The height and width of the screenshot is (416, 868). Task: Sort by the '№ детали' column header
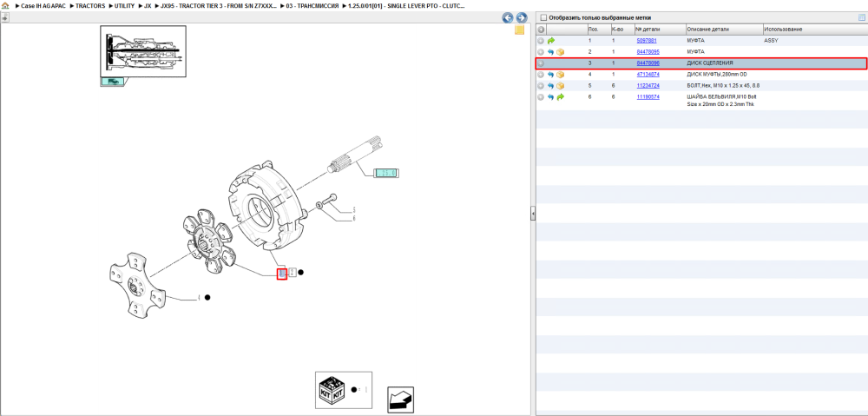[660, 30]
